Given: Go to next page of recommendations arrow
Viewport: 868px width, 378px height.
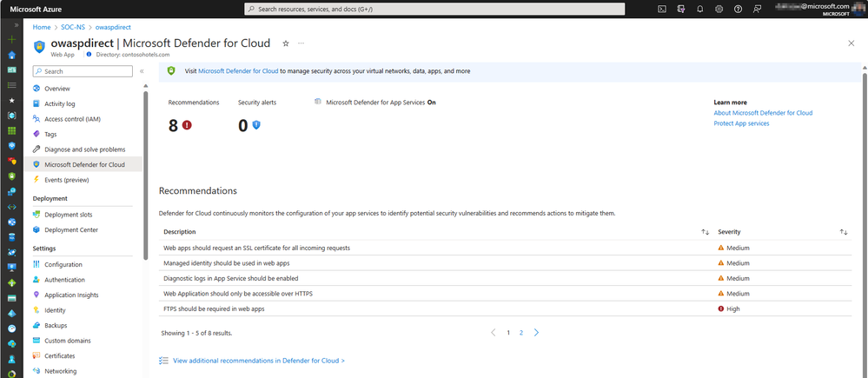Looking at the screenshot, I should [x=536, y=333].
